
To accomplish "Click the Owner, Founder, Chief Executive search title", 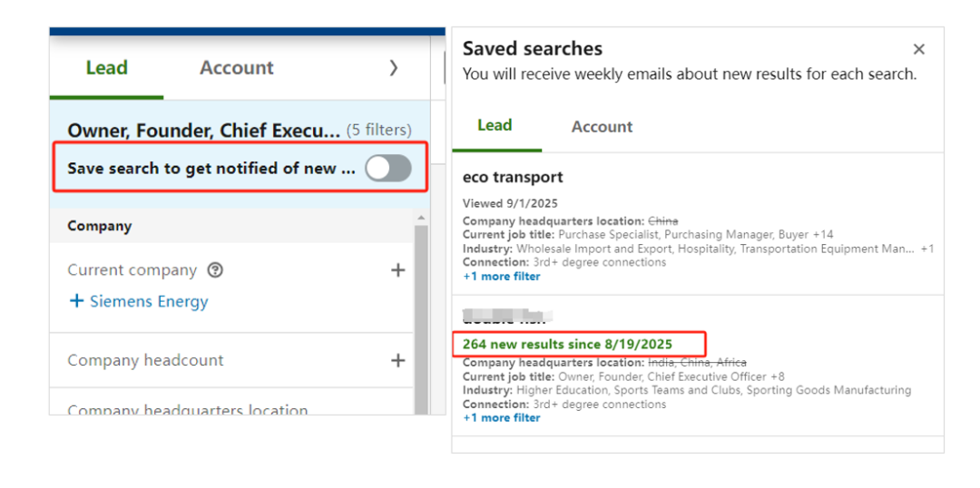I will tap(204, 131).
